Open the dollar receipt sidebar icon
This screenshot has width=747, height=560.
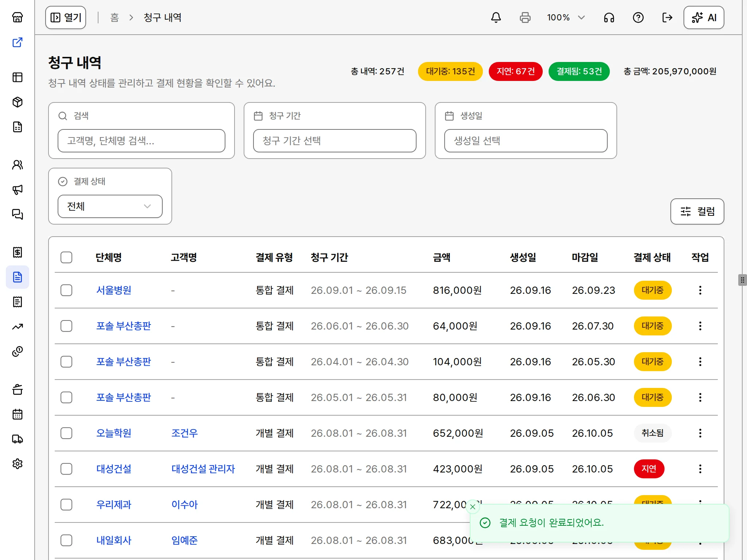(18, 252)
